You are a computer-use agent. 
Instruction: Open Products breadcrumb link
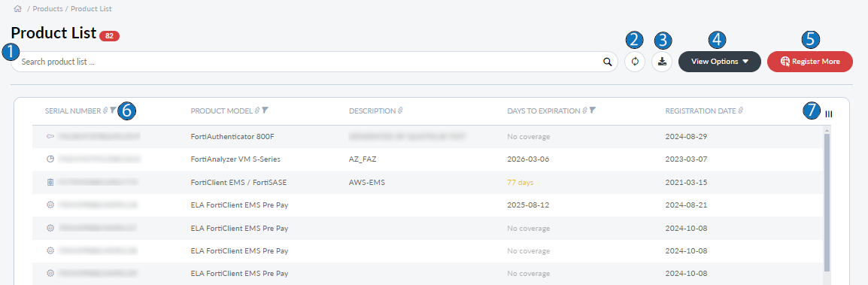[47, 9]
